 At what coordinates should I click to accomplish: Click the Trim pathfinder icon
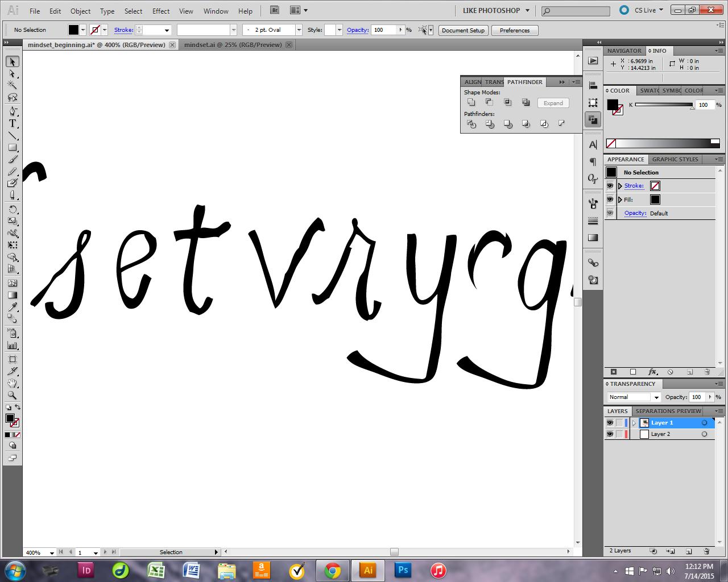[489, 123]
